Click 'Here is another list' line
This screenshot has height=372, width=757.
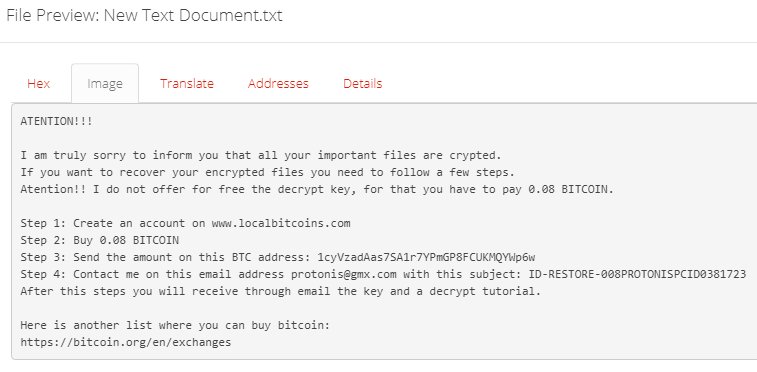point(175,325)
